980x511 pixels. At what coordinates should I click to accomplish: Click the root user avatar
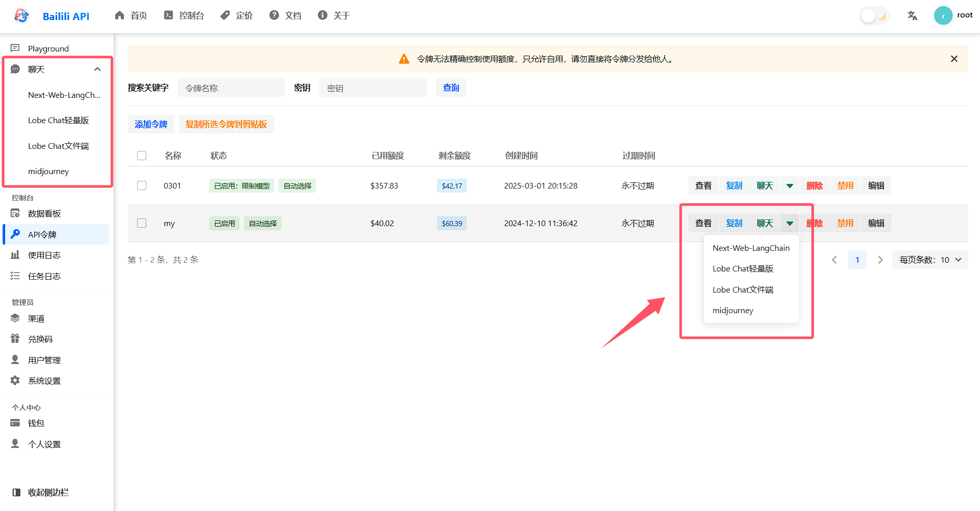coord(943,15)
